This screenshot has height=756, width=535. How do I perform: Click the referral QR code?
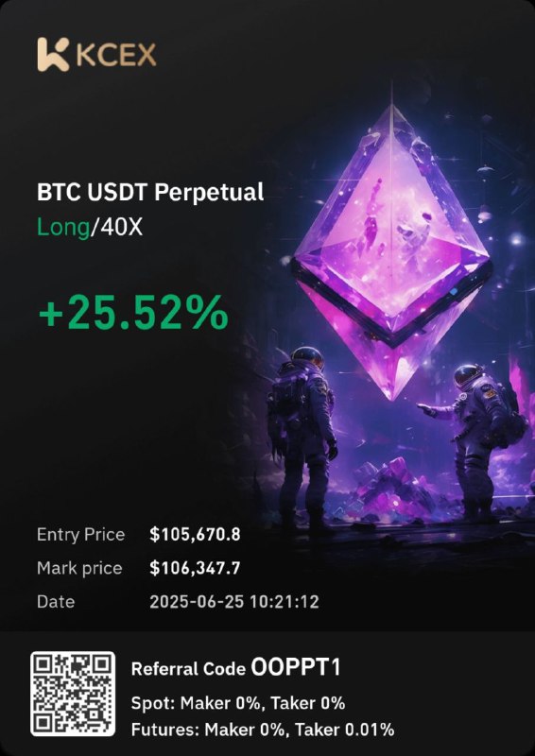point(73,694)
